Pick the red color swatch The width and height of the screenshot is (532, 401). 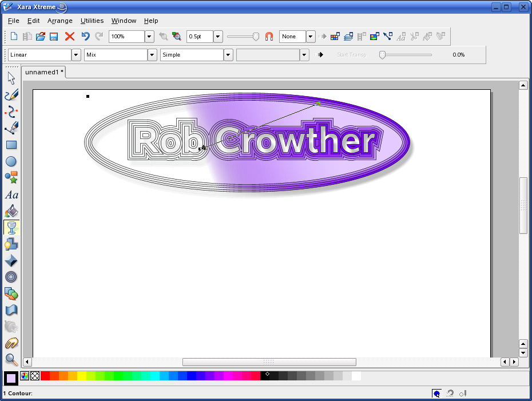coord(45,376)
